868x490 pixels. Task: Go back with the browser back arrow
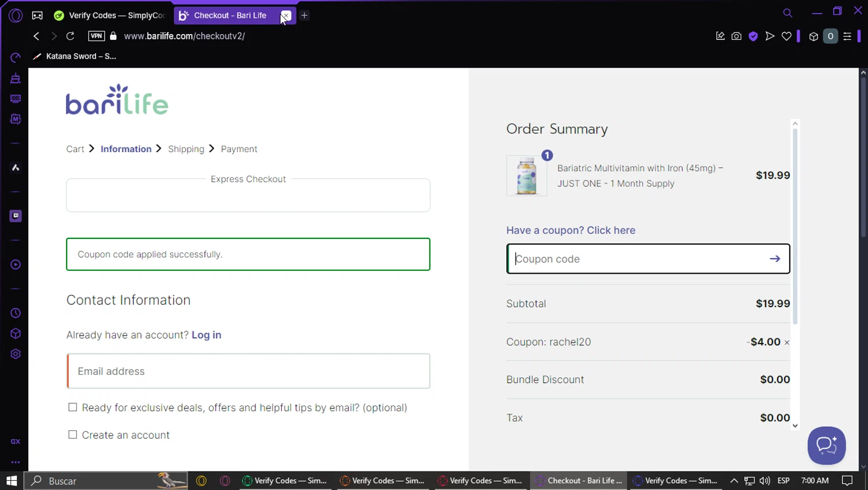click(36, 36)
